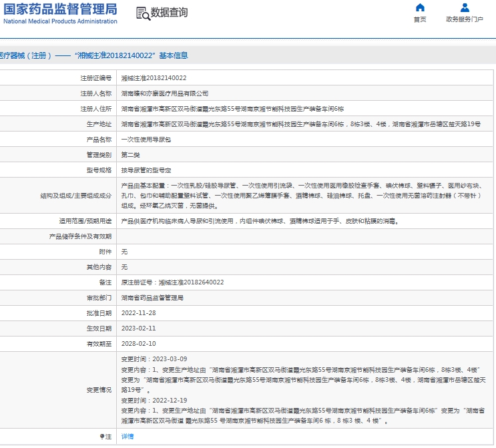
Task: Click the 数据查询 search document icon
Action: 143,13
